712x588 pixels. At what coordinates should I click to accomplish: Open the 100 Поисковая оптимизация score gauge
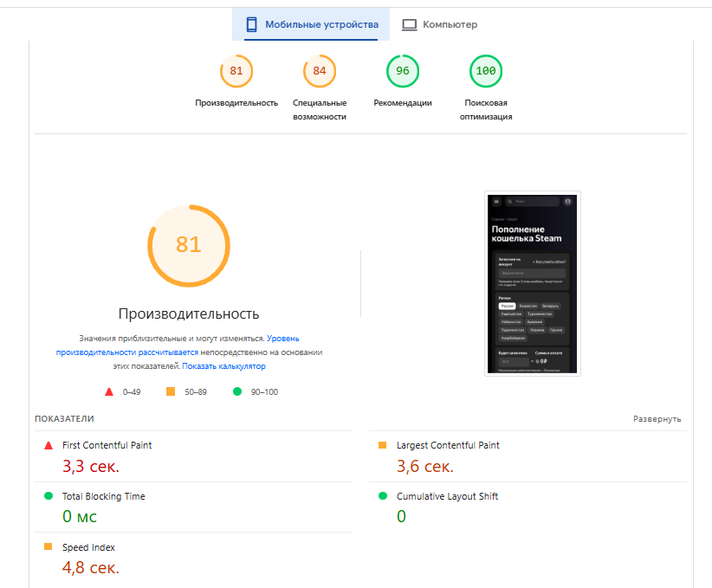[486, 71]
